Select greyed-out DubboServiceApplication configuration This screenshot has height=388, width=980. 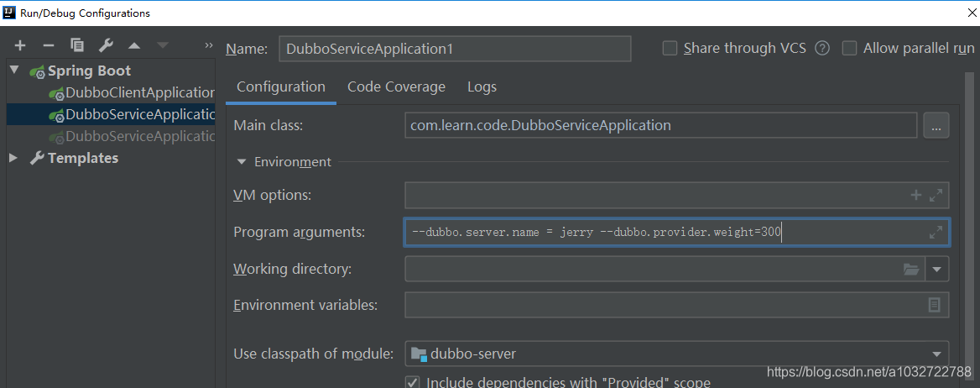pos(132,136)
